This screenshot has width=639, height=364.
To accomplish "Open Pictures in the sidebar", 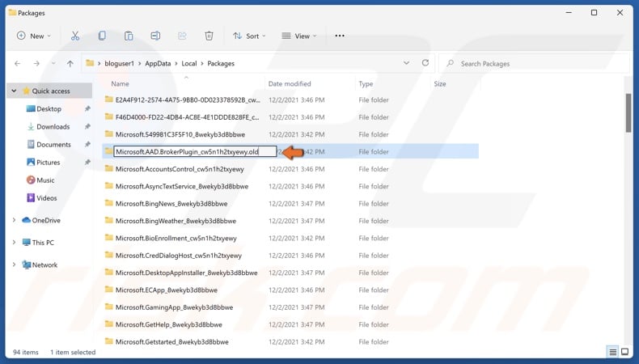I will (x=48, y=163).
